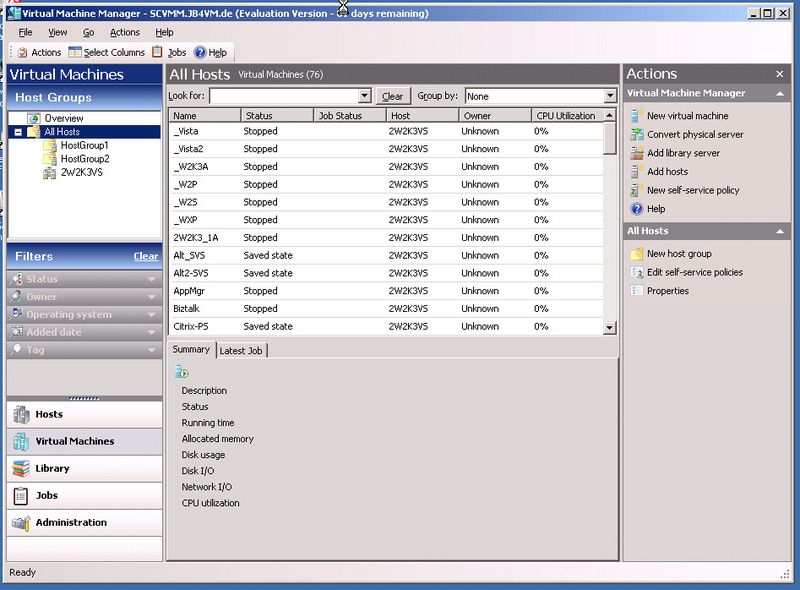Switch to the Latest Job tab
This screenshot has width=800, height=590.
tap(241, 351)
